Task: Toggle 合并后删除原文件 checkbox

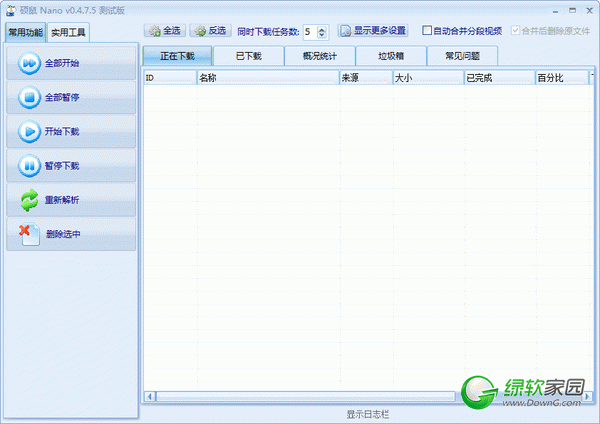Action: point(515,30)
